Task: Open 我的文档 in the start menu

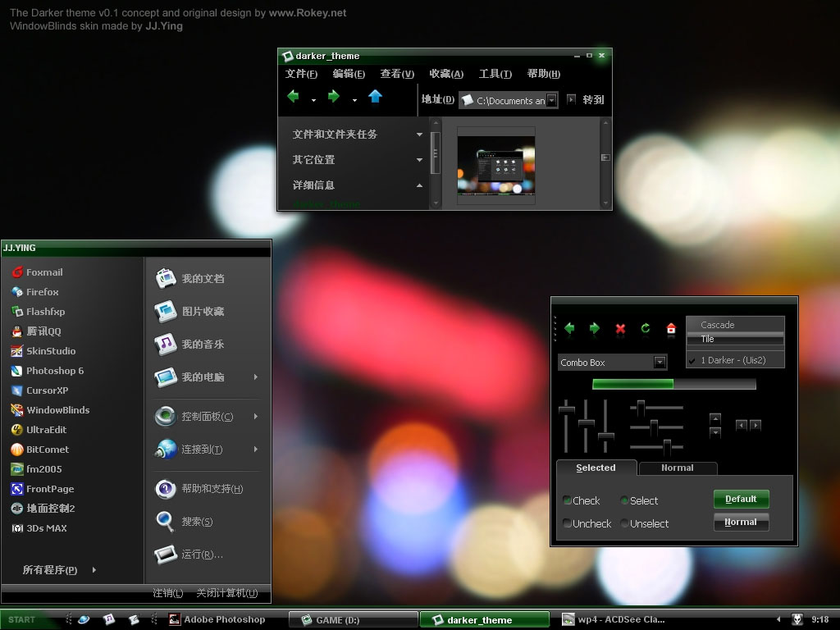Action: pyautogui.click(x=190, y=279)
